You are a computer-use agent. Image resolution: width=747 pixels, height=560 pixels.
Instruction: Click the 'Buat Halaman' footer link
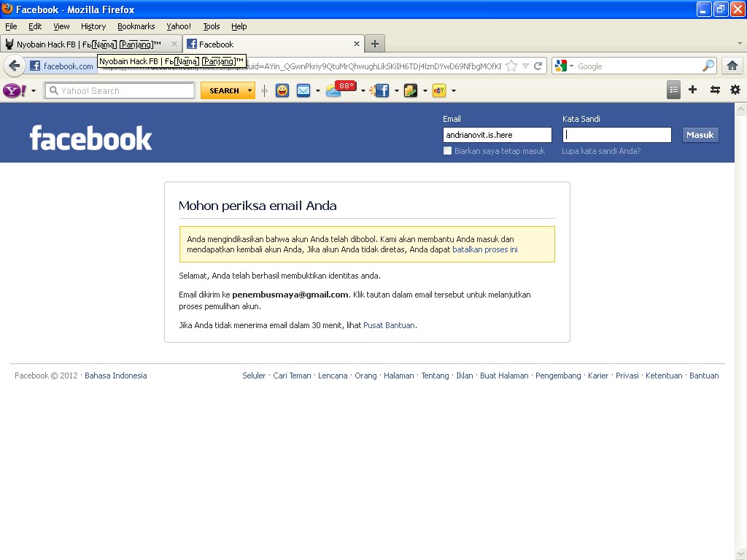click(504, 376)
